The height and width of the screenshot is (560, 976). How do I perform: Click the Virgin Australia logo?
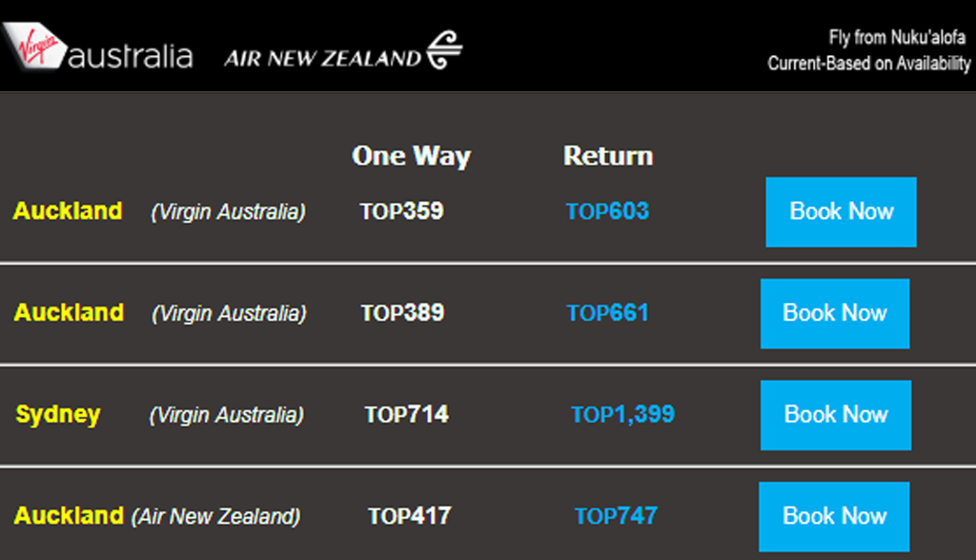tap(97, 48)
